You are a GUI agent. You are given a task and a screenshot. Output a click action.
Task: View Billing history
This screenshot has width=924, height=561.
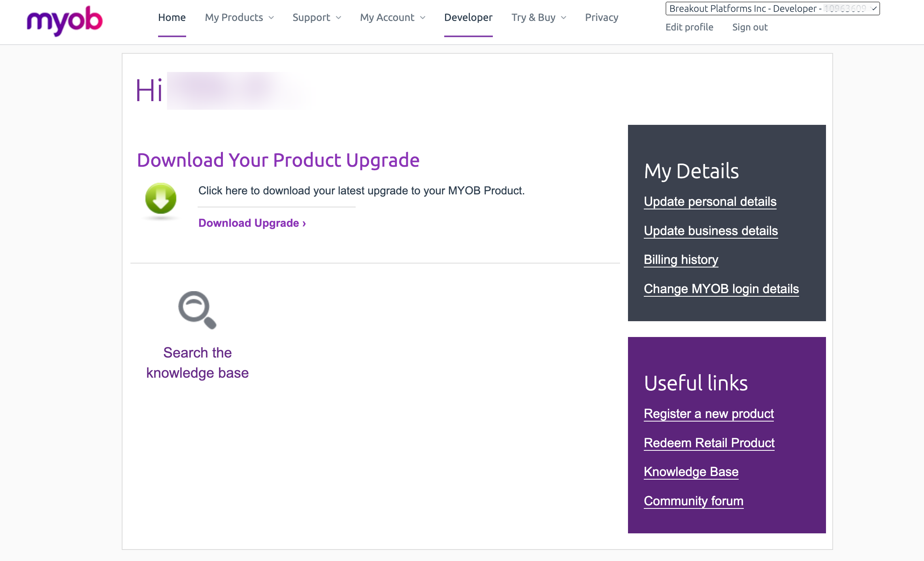click(681, 260)
